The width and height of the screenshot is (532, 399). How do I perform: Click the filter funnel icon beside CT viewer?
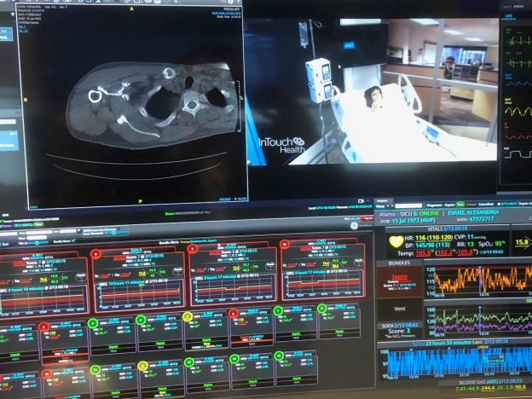(12, 15)
